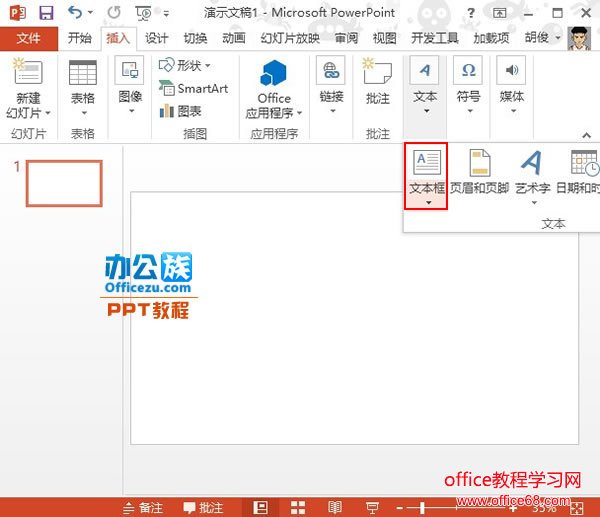Viewport: 600px width, 517px height.
Task: Fit slide to current window icon
Action: click(x=577, y=508)
